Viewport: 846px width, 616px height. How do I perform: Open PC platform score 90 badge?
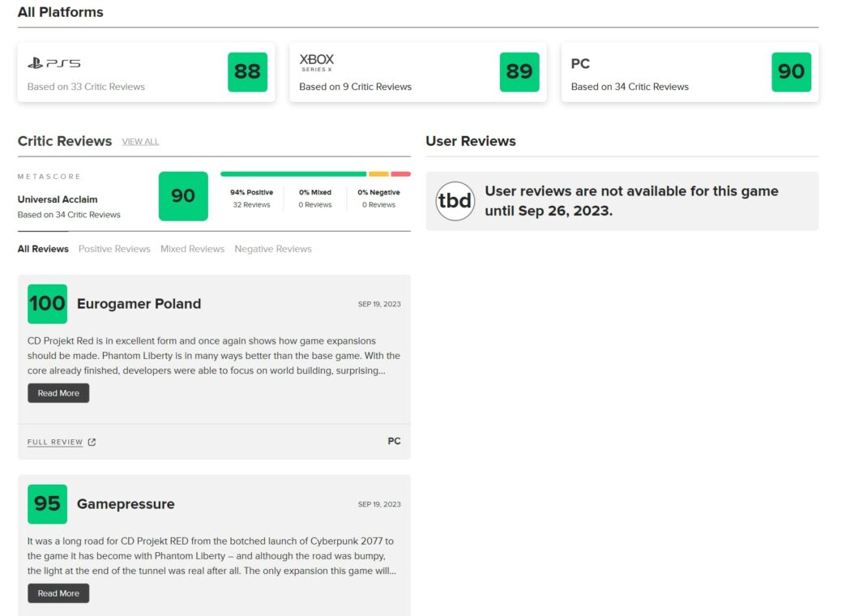click(x=792, y=72)
